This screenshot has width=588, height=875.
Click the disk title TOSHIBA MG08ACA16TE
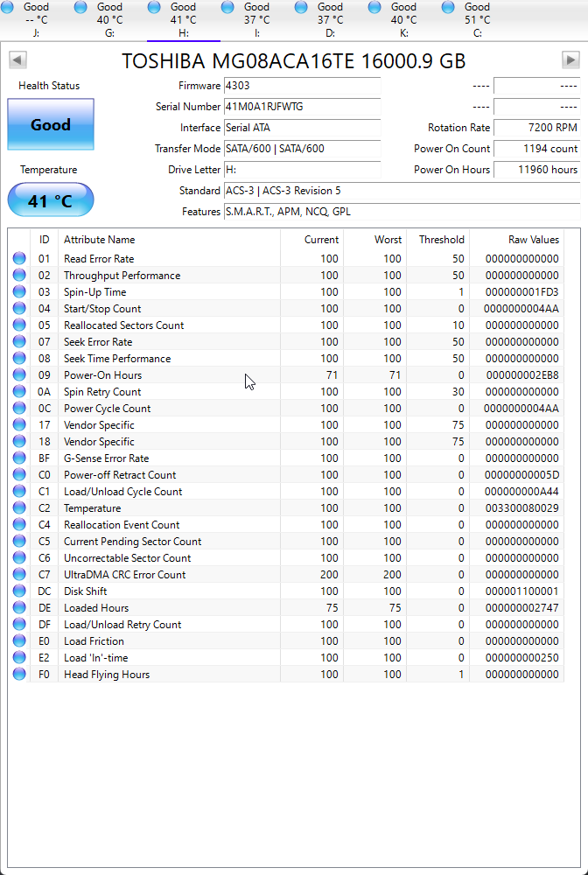click(x=293, y=61)
